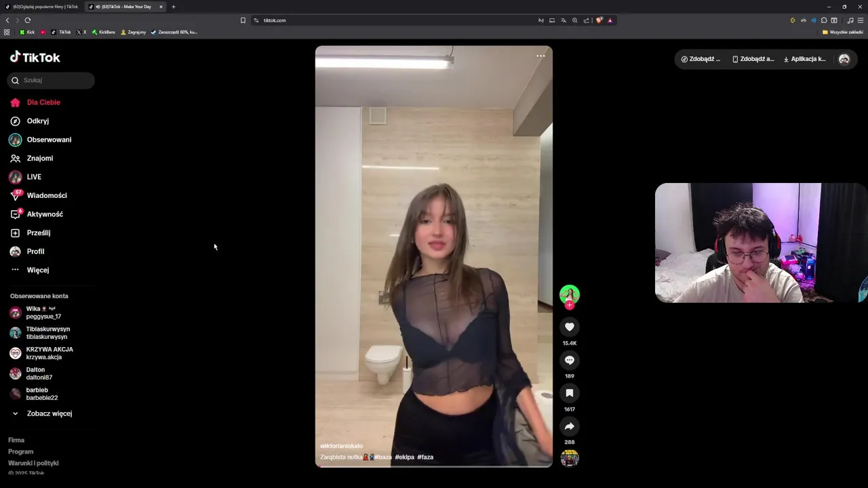Viewport: 868px width, 488px height.
Task: Open the browser extensions puzzle icon
Action: [x=824, y=20]
